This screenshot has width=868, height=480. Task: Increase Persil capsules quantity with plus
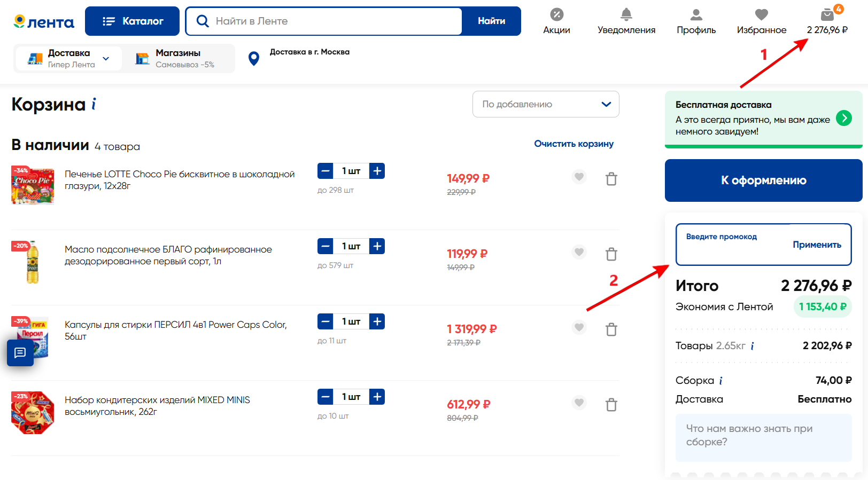click(377, 321)
